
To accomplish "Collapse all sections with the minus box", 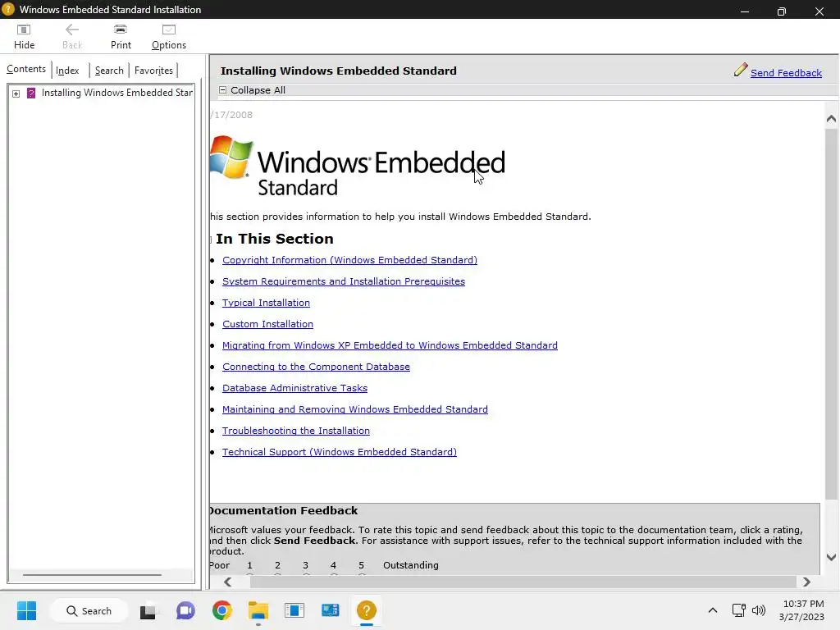I will click(222, 90).
